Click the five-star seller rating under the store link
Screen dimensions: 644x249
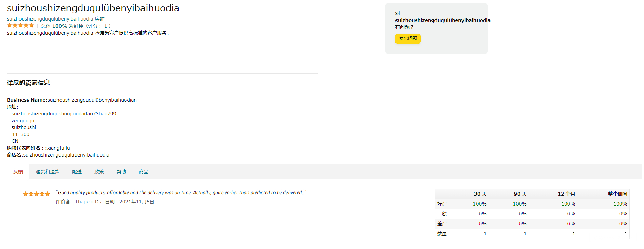tap(21, 26)
